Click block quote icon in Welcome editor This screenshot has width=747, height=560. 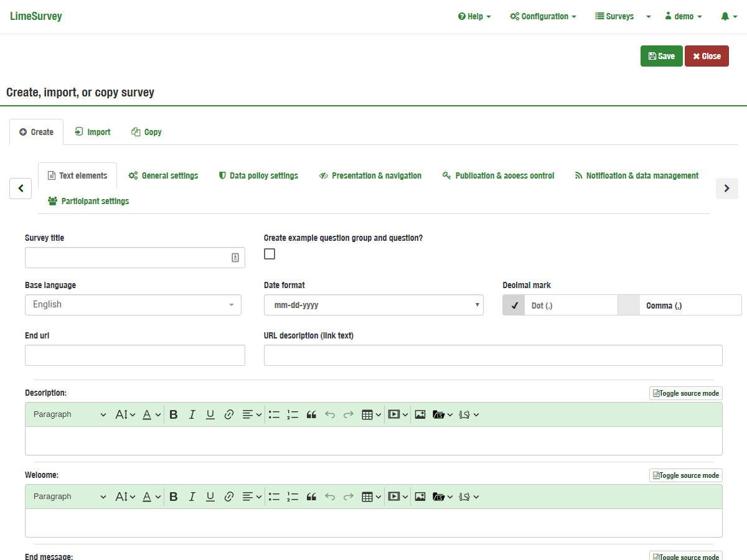point(312,497)
